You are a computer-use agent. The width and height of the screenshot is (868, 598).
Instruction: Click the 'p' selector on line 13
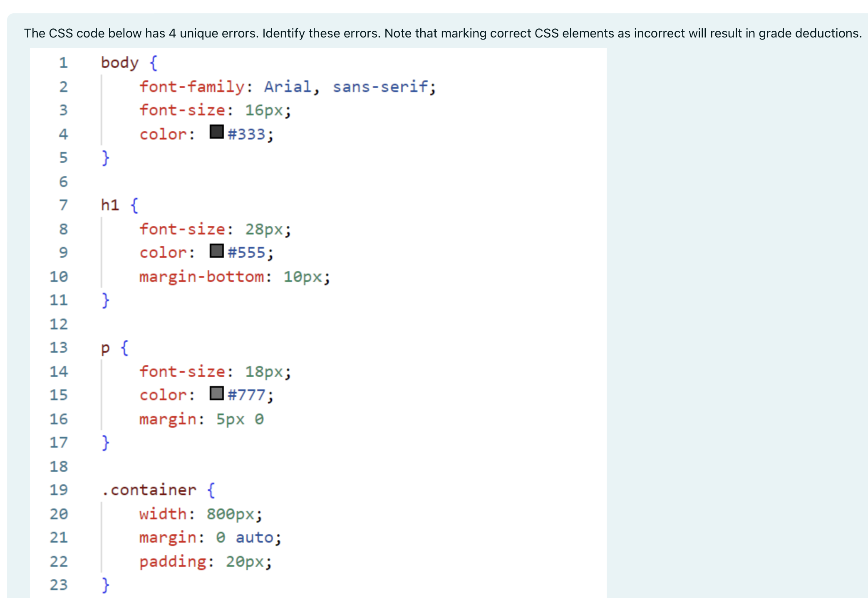(105, 348)
